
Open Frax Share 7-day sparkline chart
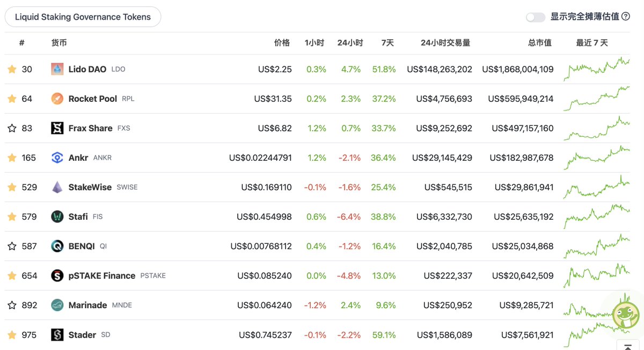[597, 128]
